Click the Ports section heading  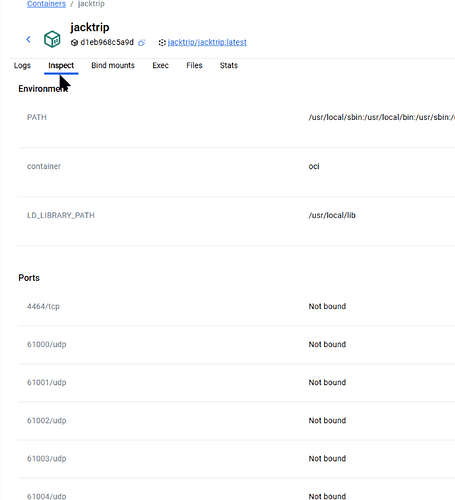[29, 278]
